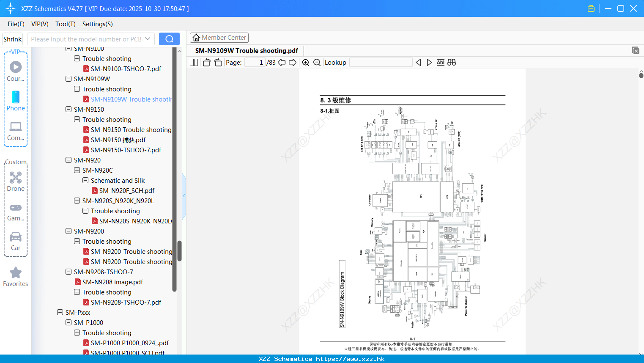Screen dimensions: 644x363
Task: Click the binoculars search icon
Action: [x=452, y=62]
